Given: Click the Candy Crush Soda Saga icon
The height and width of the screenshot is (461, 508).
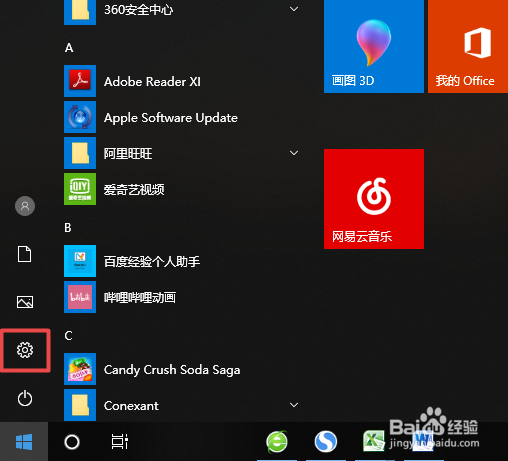Looking at the screenshot, I should 80,369.
